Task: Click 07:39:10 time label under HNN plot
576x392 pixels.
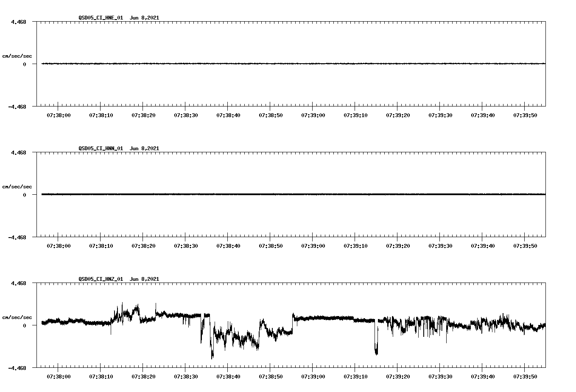Action: point(355,246)
